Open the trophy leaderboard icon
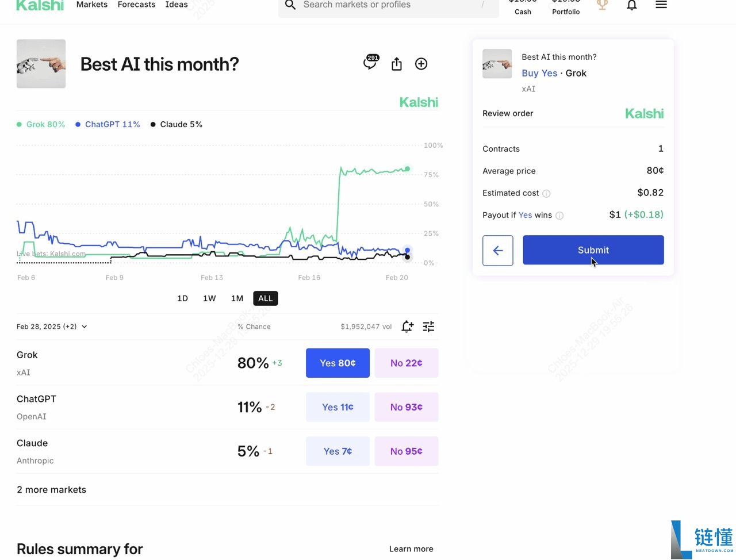 click(602, 5)
